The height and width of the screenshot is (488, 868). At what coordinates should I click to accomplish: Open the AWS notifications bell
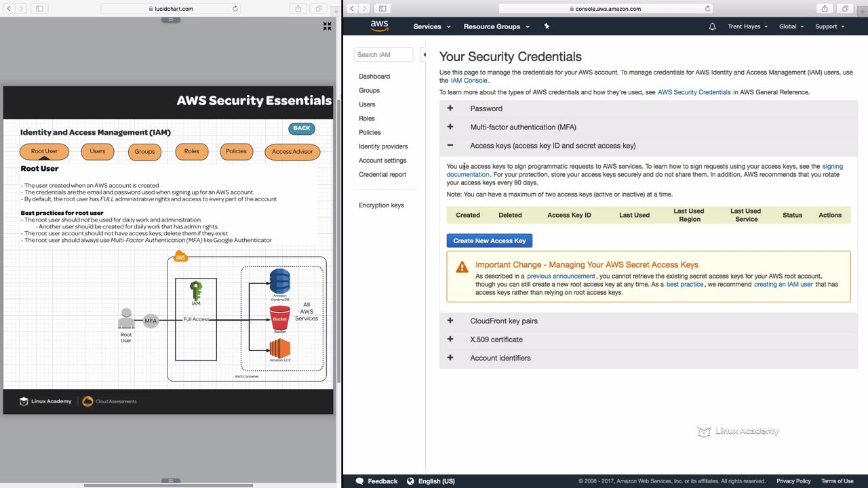712,26
